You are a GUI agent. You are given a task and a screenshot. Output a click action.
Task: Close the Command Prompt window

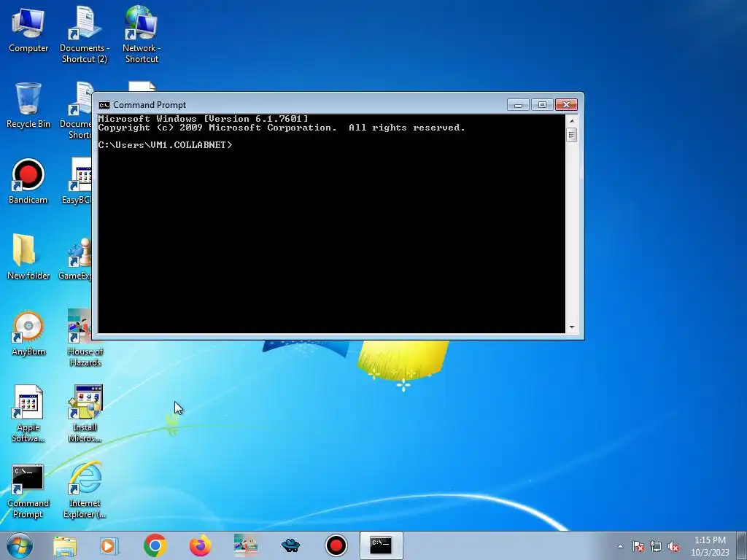(566, 105)
